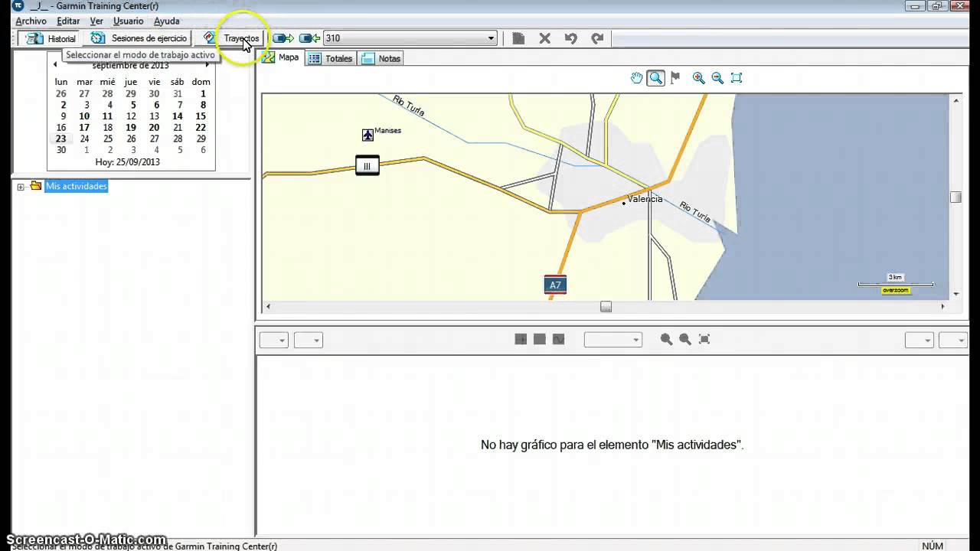Open the device dropdown showing 310

pos(410,38)
